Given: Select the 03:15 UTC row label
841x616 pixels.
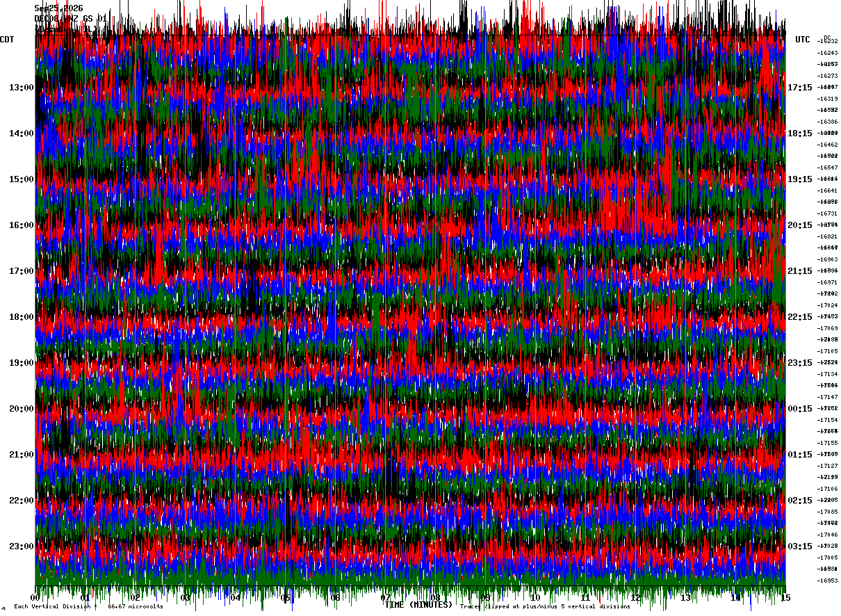Looking at the screenshot, I should (x=800, y=546).
